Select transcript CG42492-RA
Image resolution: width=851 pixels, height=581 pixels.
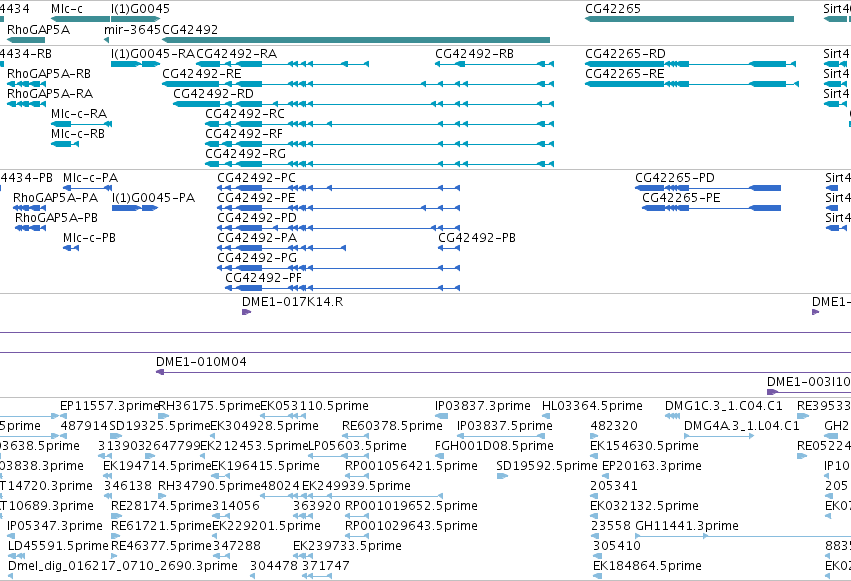click(x=282, y=64)
